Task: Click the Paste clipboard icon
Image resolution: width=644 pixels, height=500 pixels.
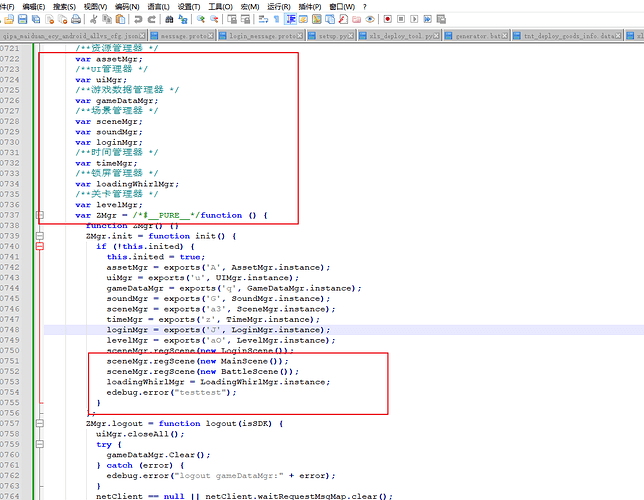Action: pyautogui.click(x=120, y=19)
